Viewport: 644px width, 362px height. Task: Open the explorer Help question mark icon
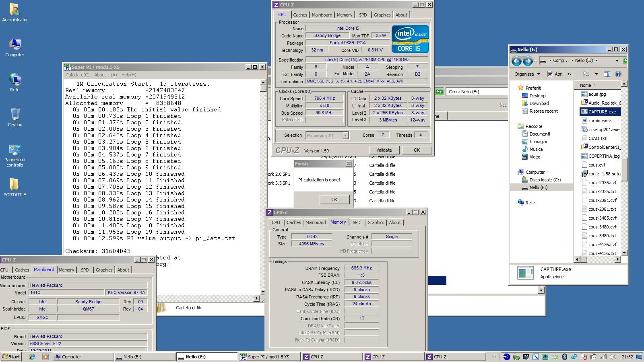[x=618, y=74]
